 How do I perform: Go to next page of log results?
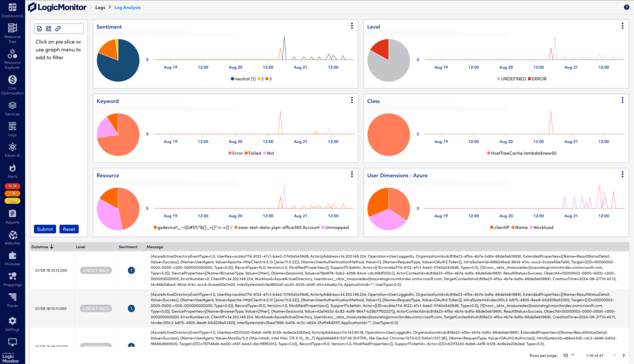pyautogui.click(x=624, y=355)
